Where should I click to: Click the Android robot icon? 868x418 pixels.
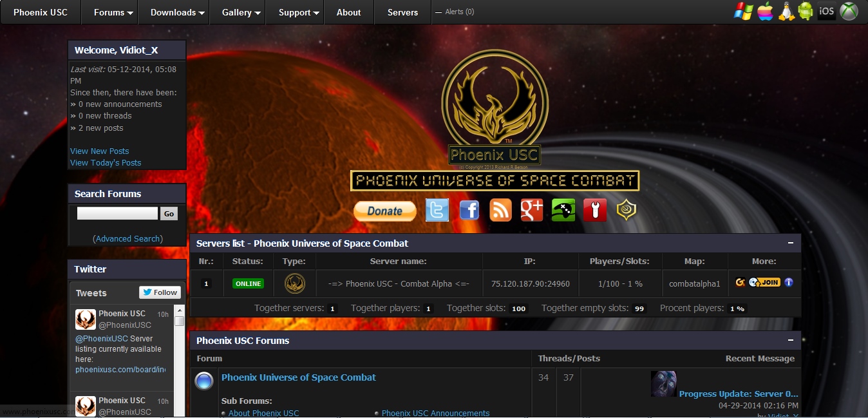tap(806, 11)
